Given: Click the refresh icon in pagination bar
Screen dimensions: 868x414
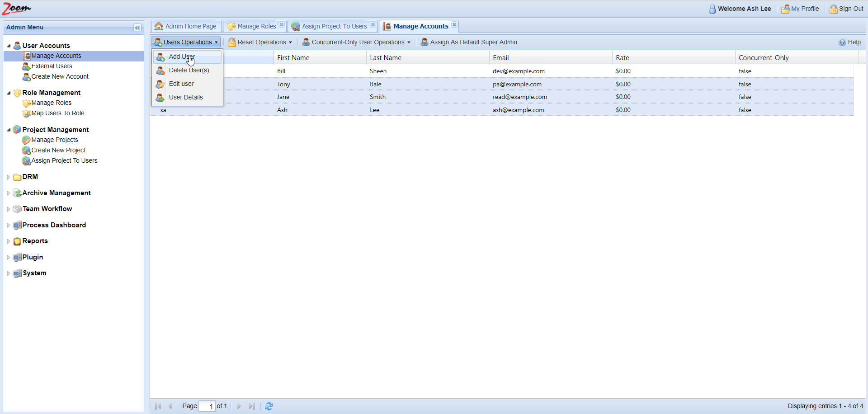Looking at the screenshot, I should 269,406.
